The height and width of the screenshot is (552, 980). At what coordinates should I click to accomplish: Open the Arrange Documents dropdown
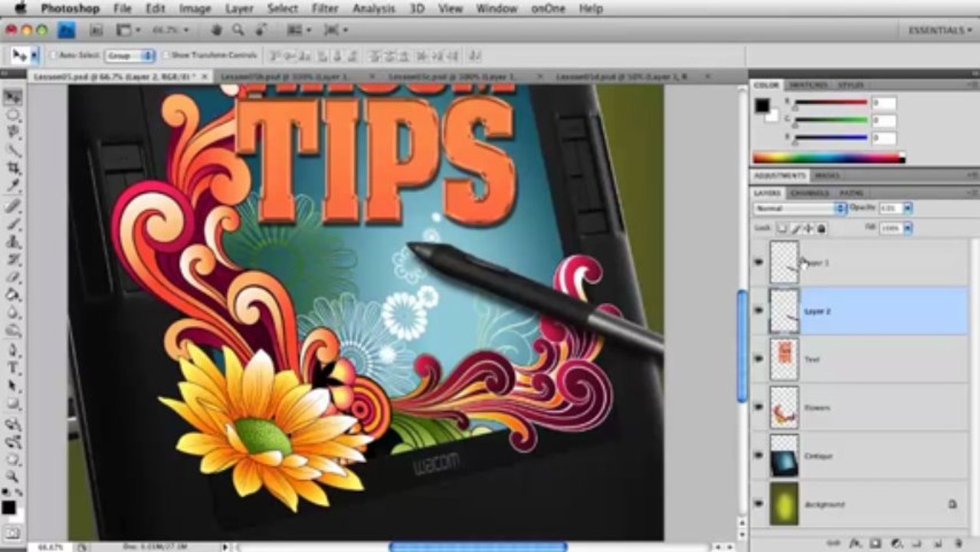(x=299, y=30)
